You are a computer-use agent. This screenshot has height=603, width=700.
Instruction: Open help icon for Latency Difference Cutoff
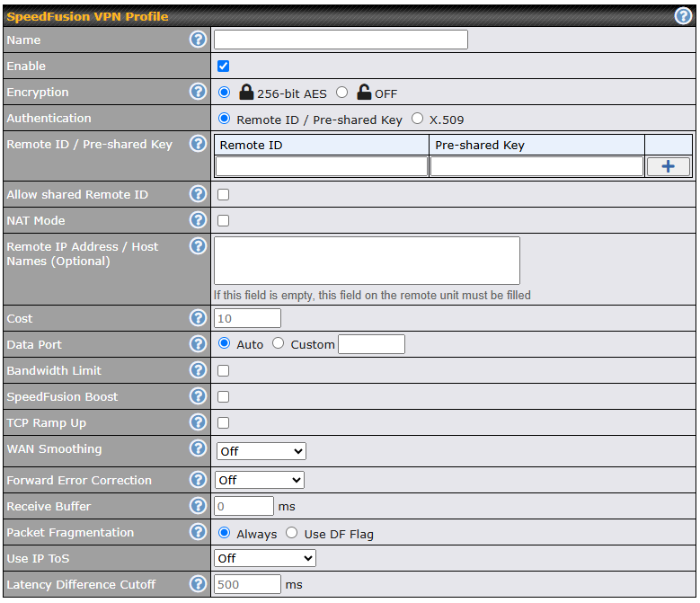(198, 584)
